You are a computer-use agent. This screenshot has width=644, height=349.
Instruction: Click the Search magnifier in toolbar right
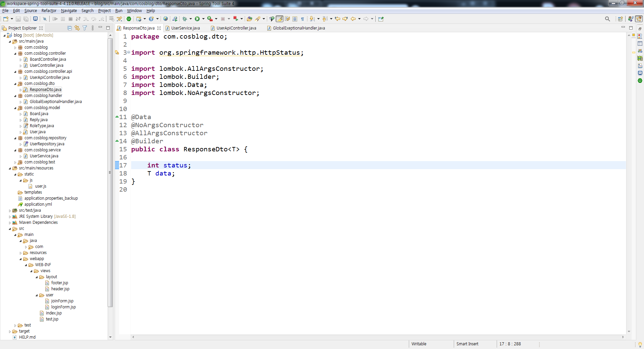[x=607, y=19]
